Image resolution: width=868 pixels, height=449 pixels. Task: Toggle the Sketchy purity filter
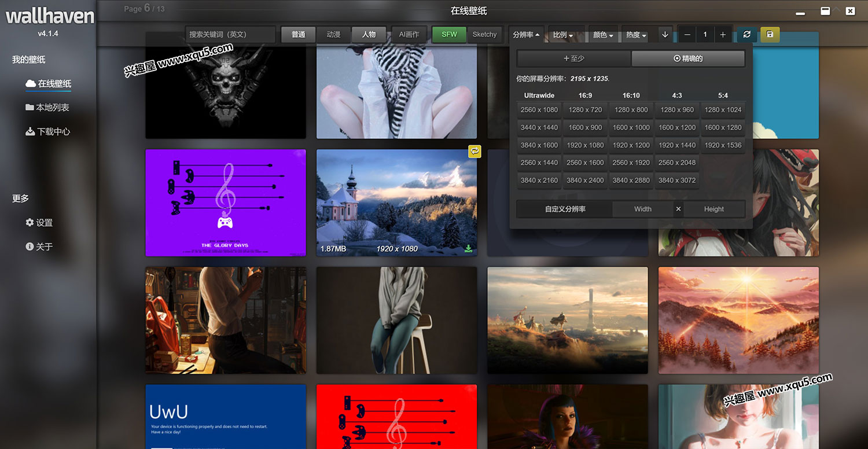click(484, 35)
